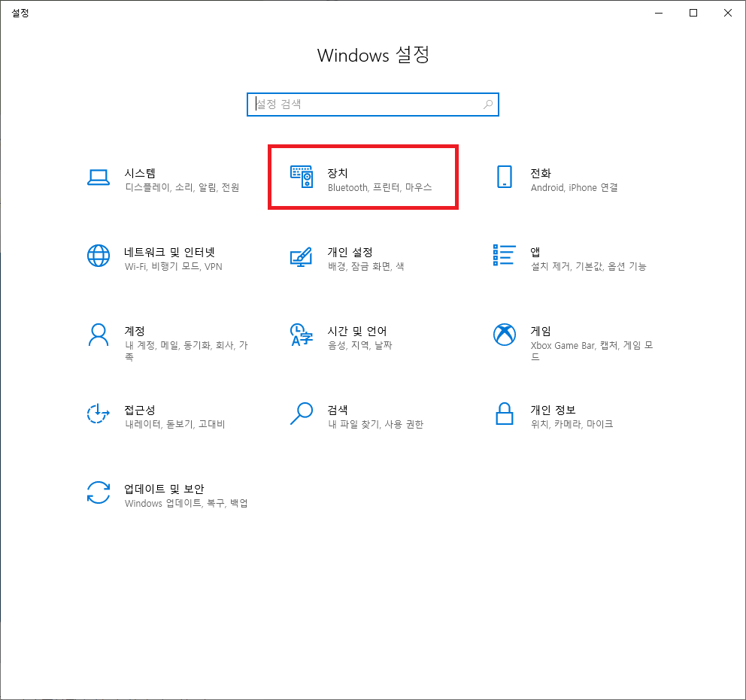
Task: Click the text 위치, 카메라, 마이크
Action: 572,424
